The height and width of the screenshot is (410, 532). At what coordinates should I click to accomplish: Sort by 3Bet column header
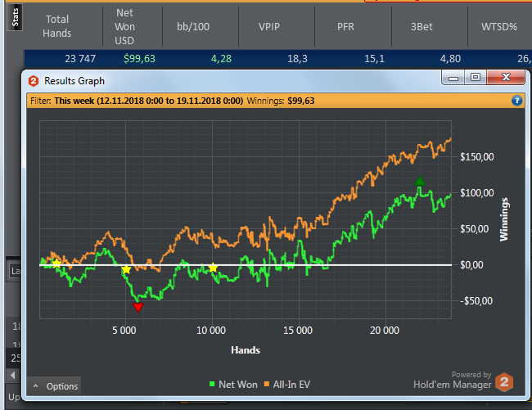click(x=422, y=26)
